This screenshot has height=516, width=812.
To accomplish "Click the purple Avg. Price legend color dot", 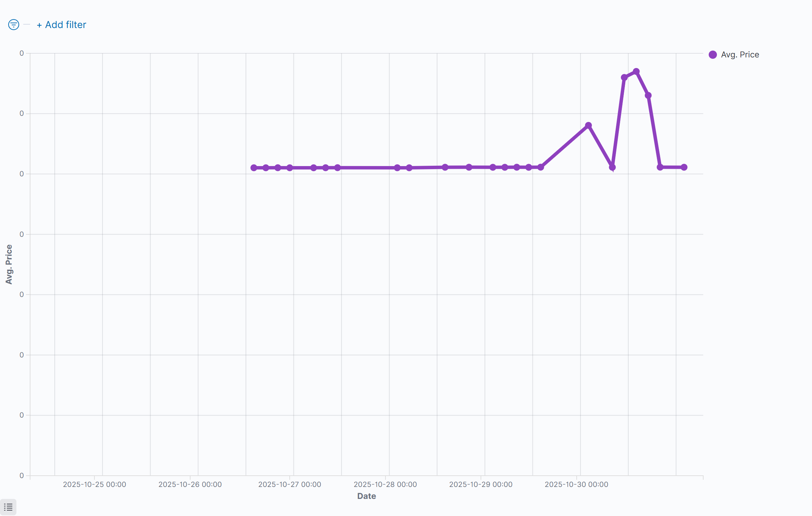I will 713,55.
